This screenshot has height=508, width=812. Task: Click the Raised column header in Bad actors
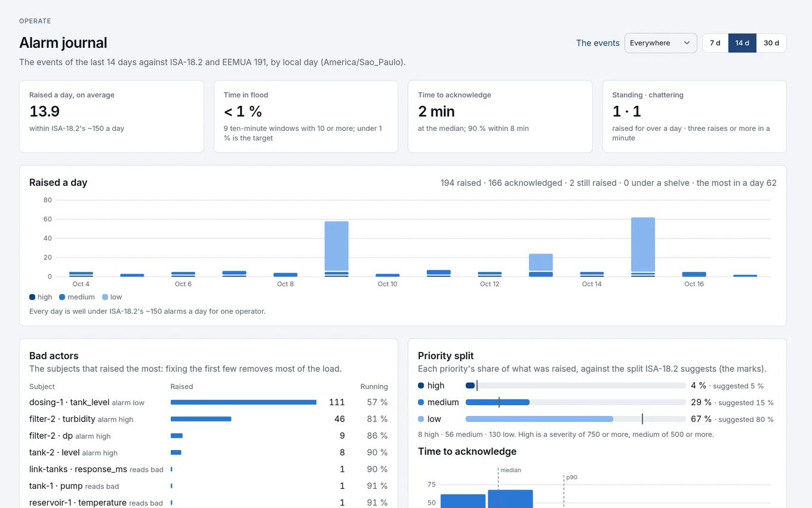point(182,387)
